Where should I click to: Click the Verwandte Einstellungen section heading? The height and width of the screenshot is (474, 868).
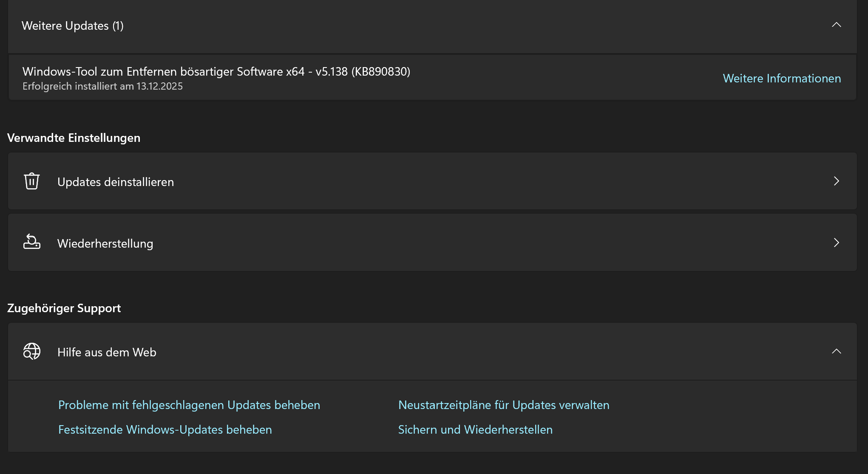[74, 138]
